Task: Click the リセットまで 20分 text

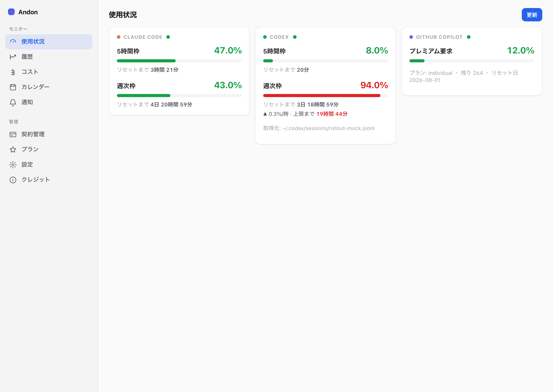Action: (286, 70)
